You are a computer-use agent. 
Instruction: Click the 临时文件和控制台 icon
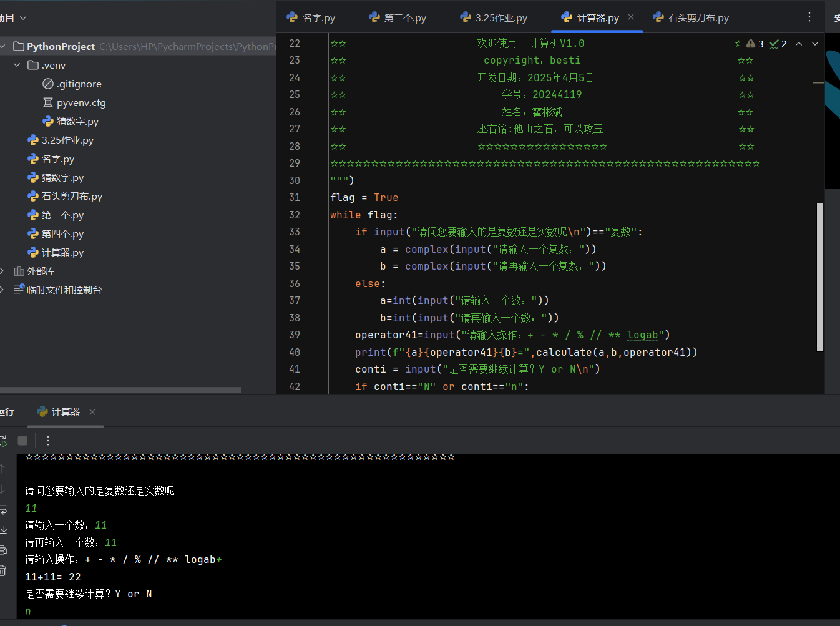pos(19,290)
